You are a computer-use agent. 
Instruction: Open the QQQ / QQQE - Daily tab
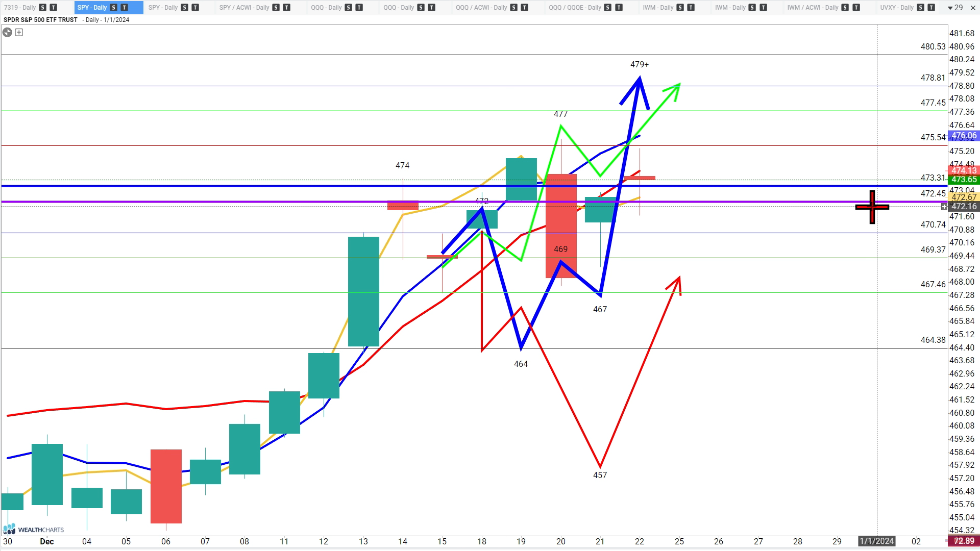pos(575,8)
